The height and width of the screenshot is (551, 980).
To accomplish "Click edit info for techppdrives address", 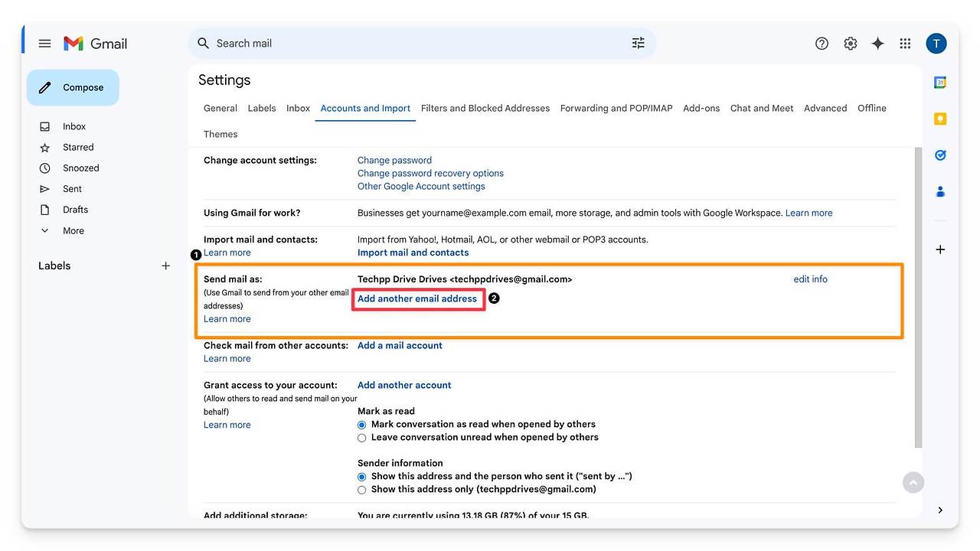I will click(x=810, y=279).
